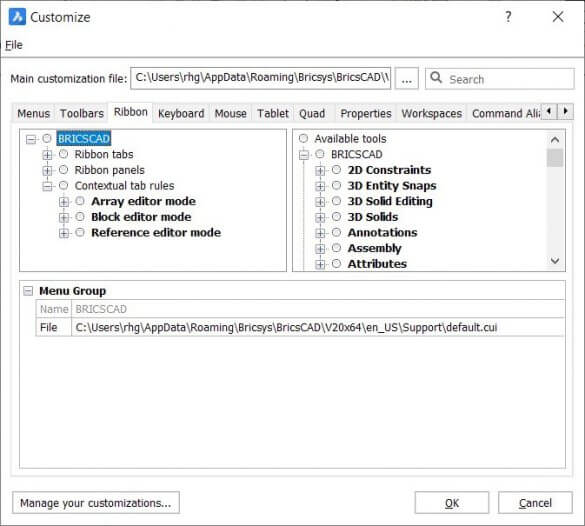Expand the Ribbon panels node
Screen dimensions: 585x526
coord(47,170)
